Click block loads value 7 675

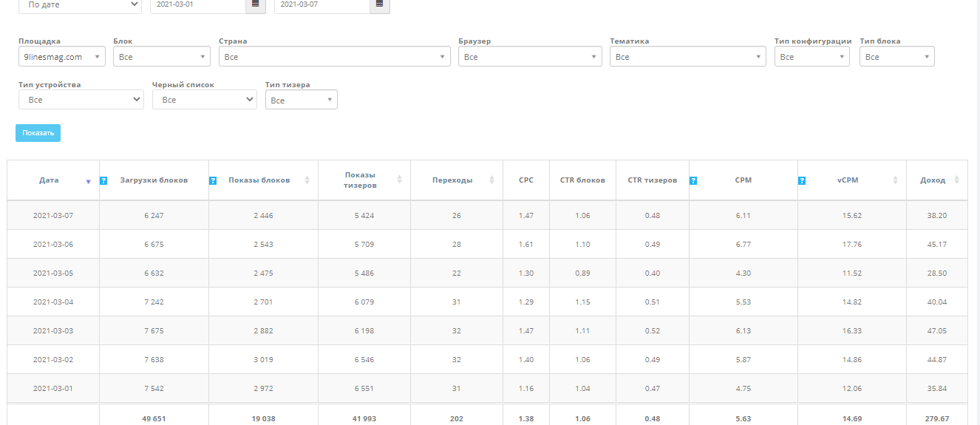pyautogui.click(x=154, y=331)
